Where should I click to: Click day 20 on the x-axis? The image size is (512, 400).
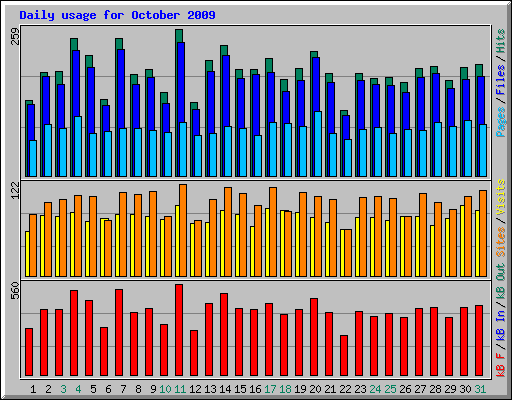pyautogui.click(x=315, y=389)
